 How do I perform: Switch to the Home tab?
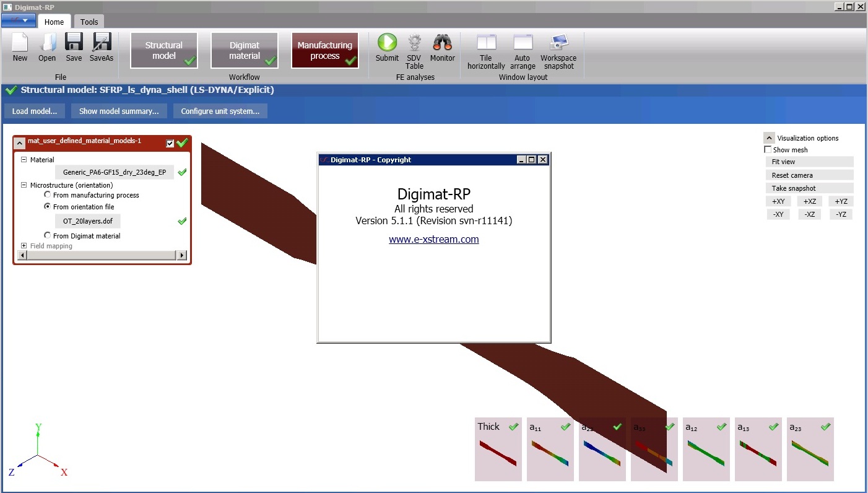tap(54, 22)
